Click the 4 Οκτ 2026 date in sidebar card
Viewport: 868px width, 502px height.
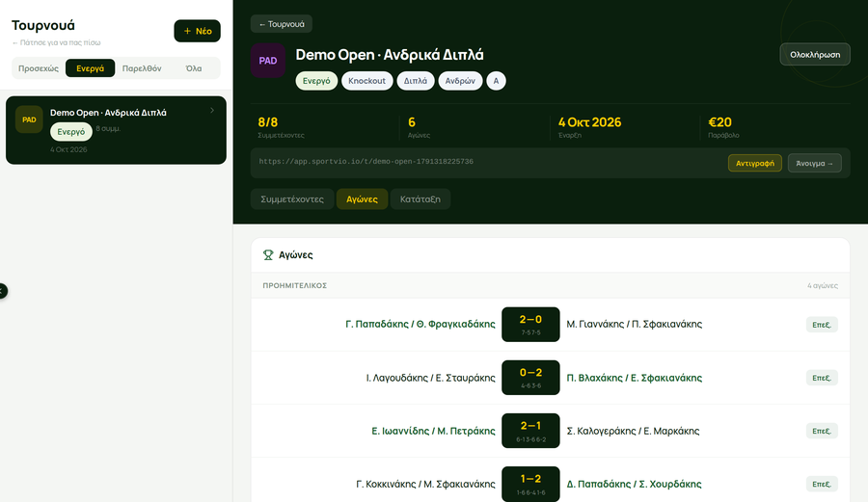68,149
